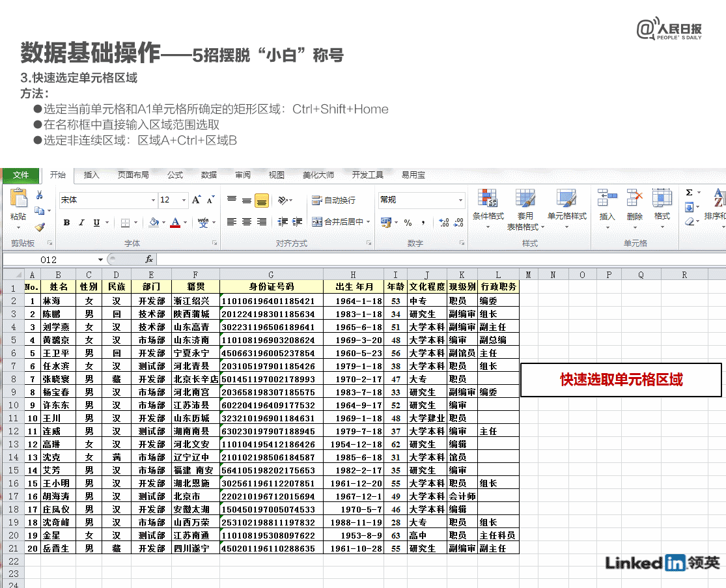726x588 pixels.
Task: Click the cell borders icon
Action: click(125, 223)
